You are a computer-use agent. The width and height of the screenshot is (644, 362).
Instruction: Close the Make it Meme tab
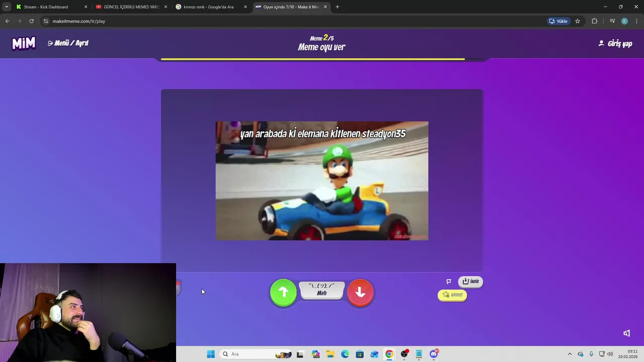tap(325, 7)
